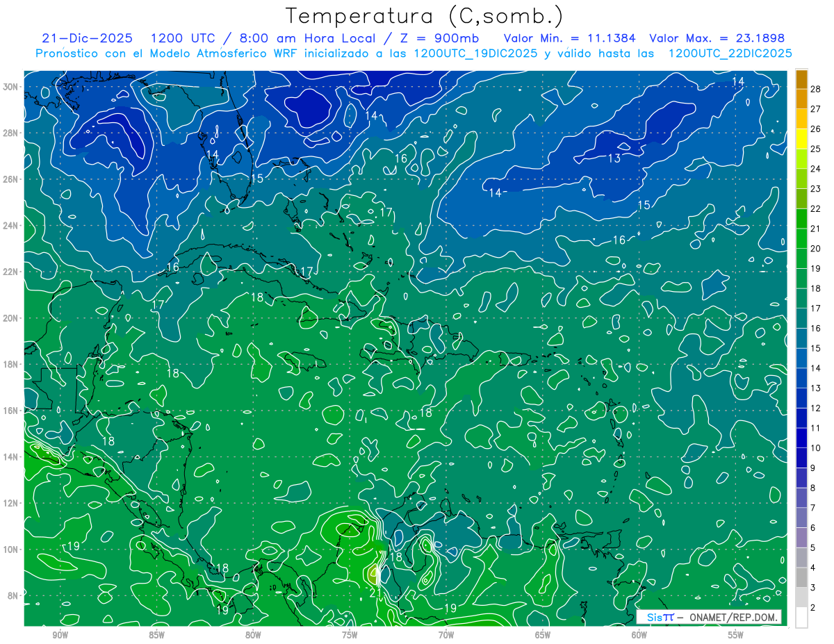
Task: Click the latitude axis label "12N"
Action: [x=11, y=503]
